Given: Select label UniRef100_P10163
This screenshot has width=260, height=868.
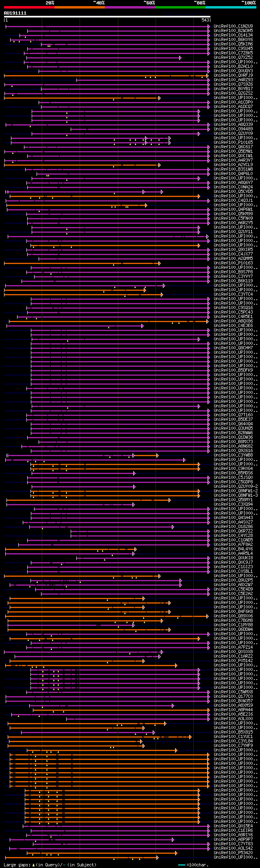Looking at the screenshot, I should click(233, 263).
